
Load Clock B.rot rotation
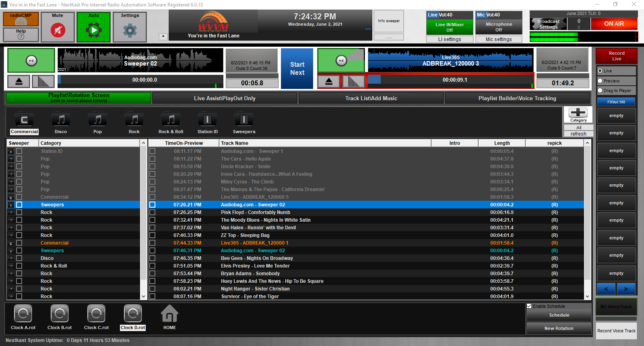pyautogui.click(x=60, y=317)
